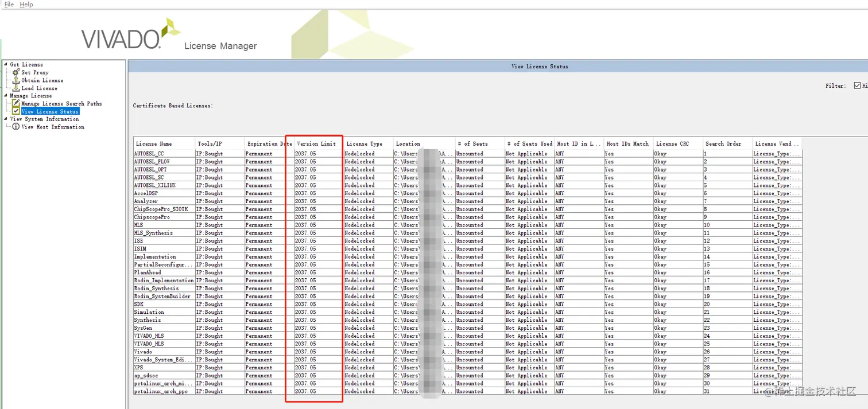Select the ap_sdsoc license name
Screen dimensions: 868x409
point(146,376)
